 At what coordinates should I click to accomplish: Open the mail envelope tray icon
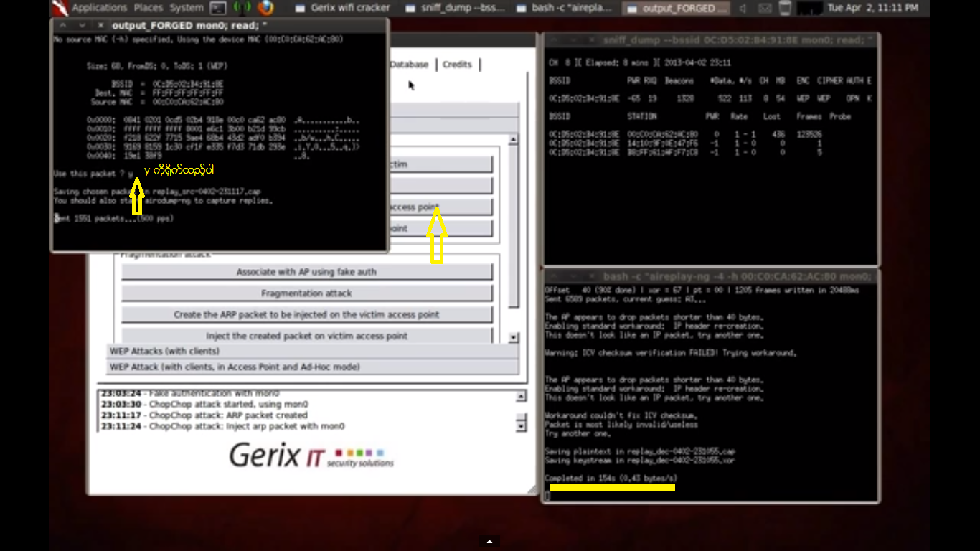(x=765, y=9)
